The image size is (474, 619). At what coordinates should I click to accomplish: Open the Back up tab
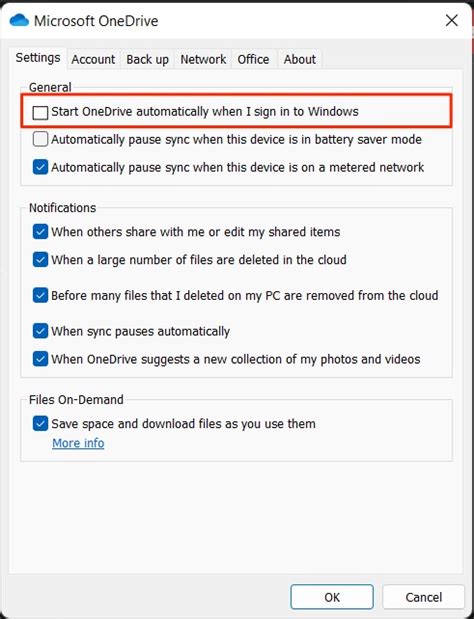pyautogui.click(x=147, y=59)
